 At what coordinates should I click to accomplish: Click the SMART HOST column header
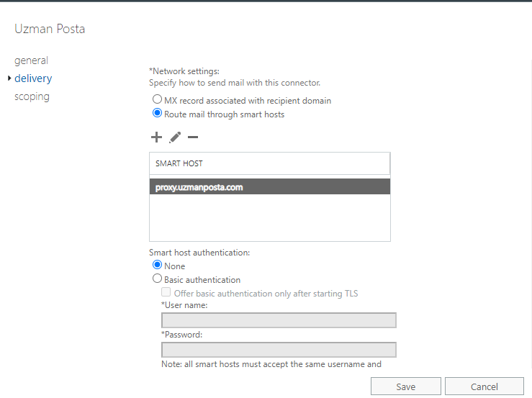(270, 163)
